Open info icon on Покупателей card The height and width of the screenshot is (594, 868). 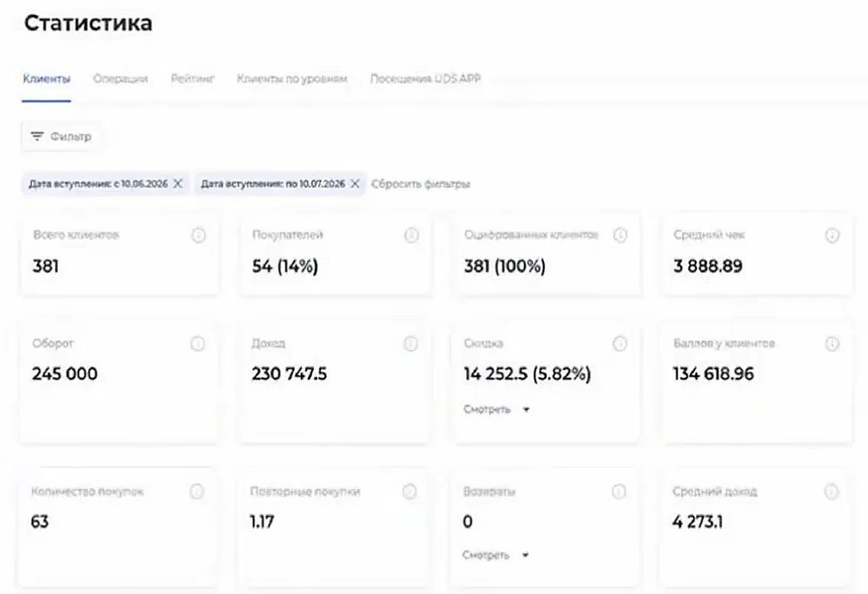(x=411, y=235)
